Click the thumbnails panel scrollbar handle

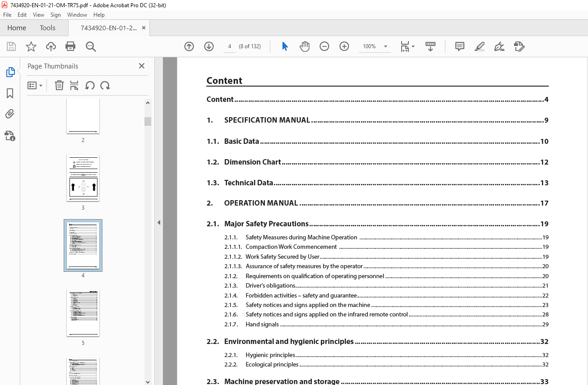148,121
